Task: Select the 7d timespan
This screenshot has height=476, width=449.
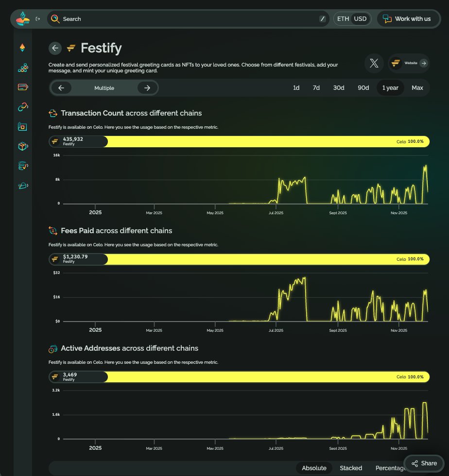Action: tap(316, 88)
